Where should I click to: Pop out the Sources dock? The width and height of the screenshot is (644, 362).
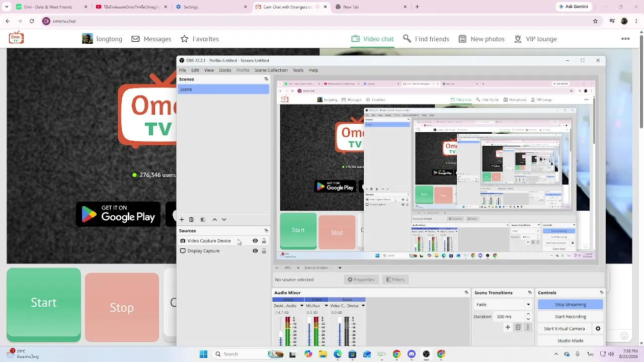[x=266, y=231]
